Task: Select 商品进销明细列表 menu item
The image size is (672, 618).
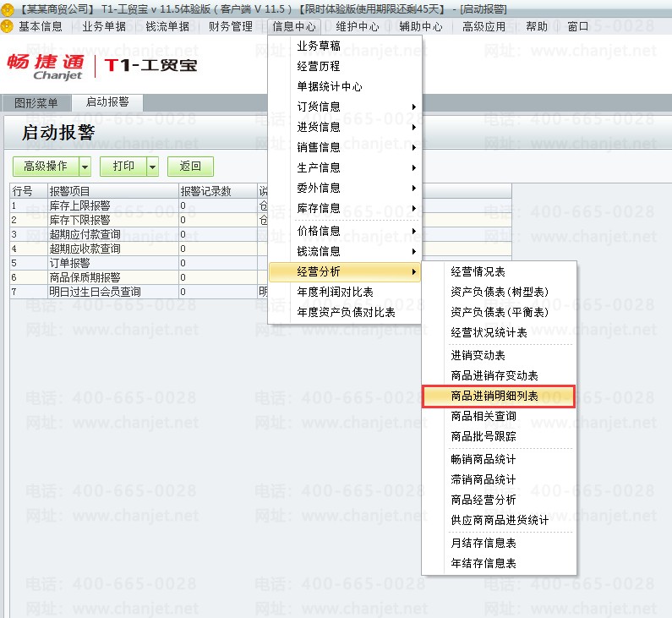Action: (499, 396)
